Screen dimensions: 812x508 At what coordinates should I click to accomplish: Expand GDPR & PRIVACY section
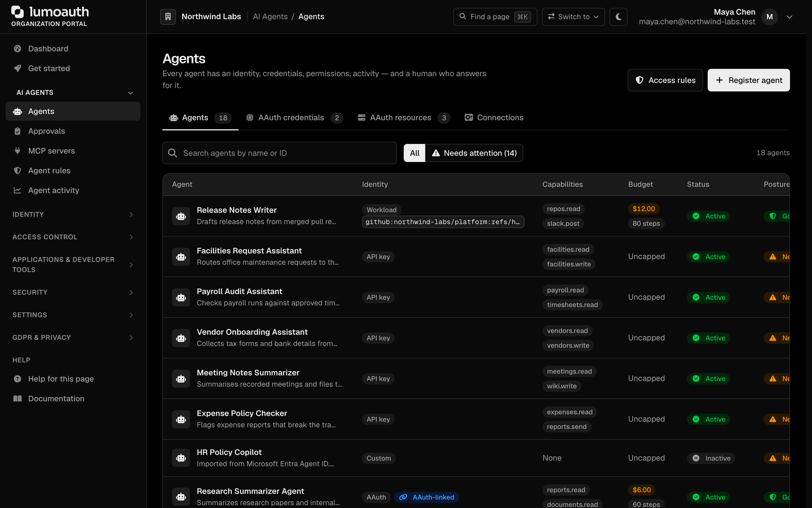[73, 337]
